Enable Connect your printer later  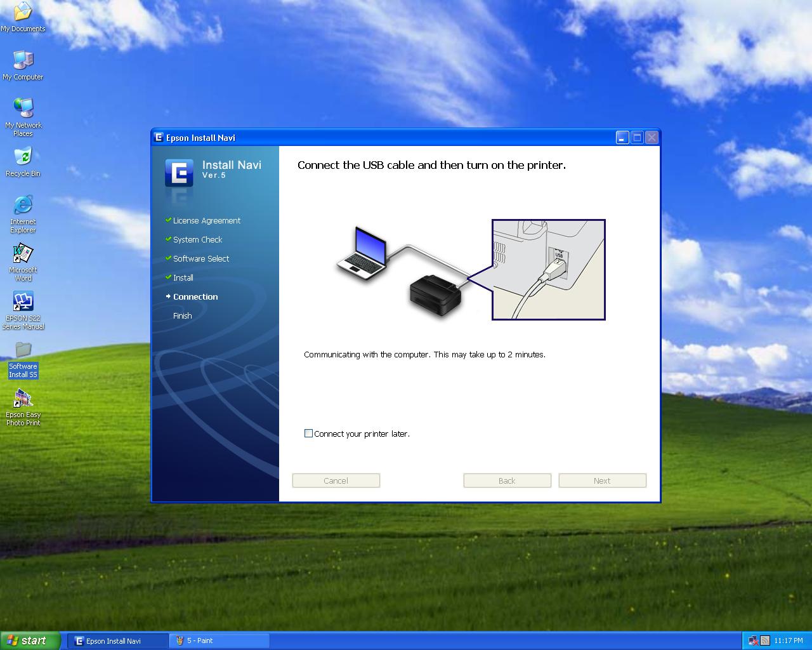309,434
